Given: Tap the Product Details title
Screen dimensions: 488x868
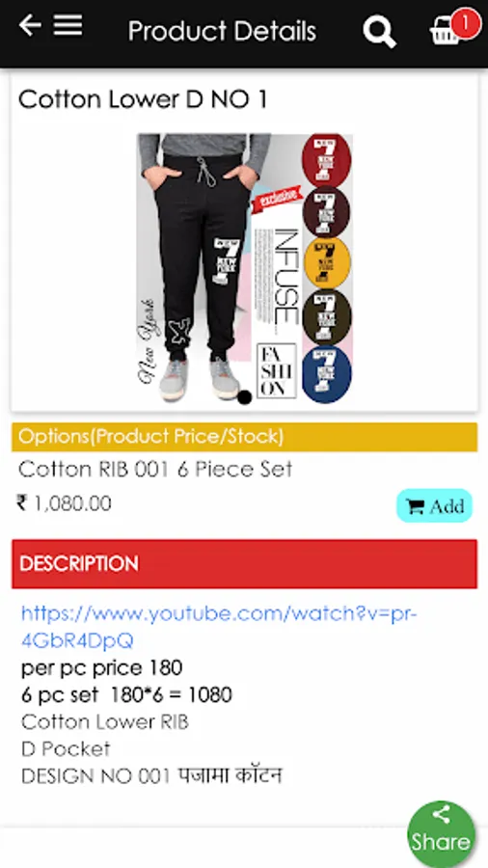Looking at the screenshot, I should (222, 31).
